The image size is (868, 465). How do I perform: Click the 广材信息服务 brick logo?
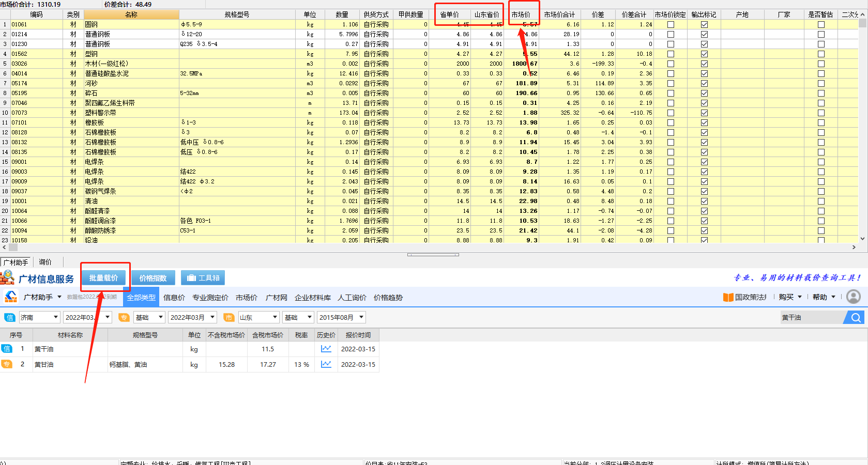(x=7, y=277)
